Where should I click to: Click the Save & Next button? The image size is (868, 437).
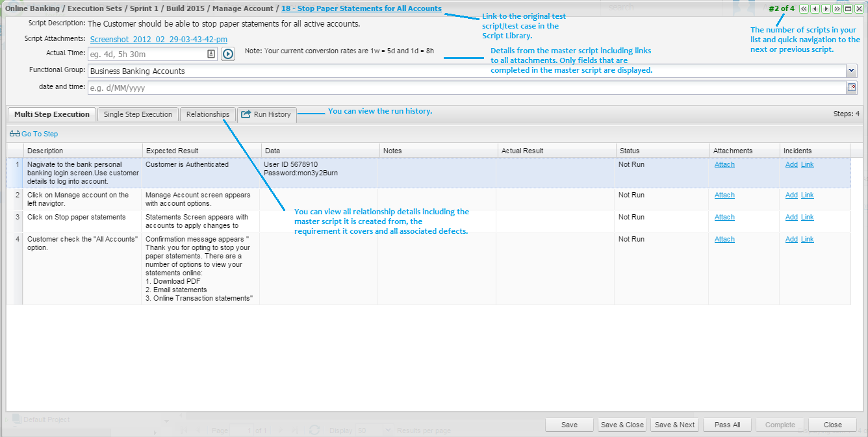coord(674,425)
